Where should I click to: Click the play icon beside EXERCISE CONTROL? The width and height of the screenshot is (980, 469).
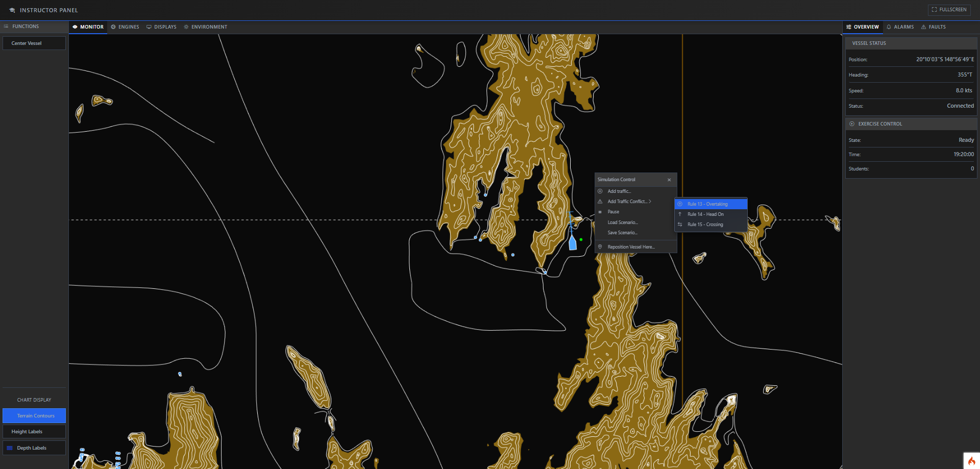click(851, 124)
